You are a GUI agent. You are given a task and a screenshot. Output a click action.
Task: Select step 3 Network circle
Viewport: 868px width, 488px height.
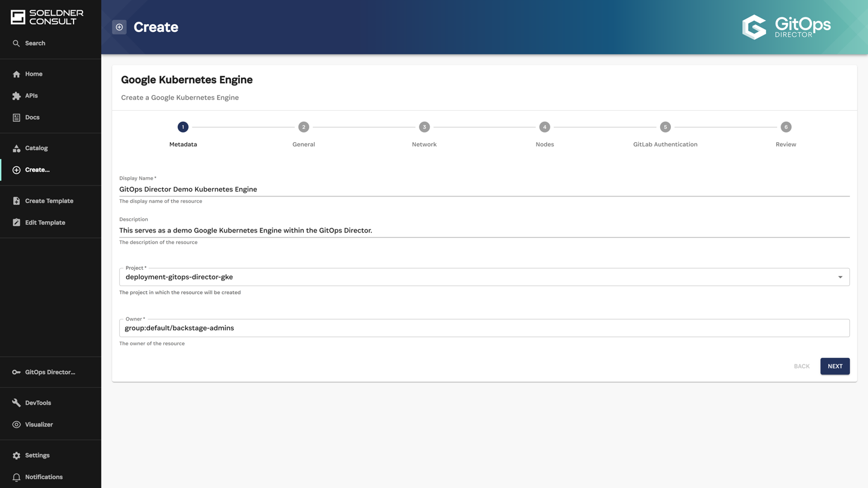pyautogui.click(x=424, y=127)
